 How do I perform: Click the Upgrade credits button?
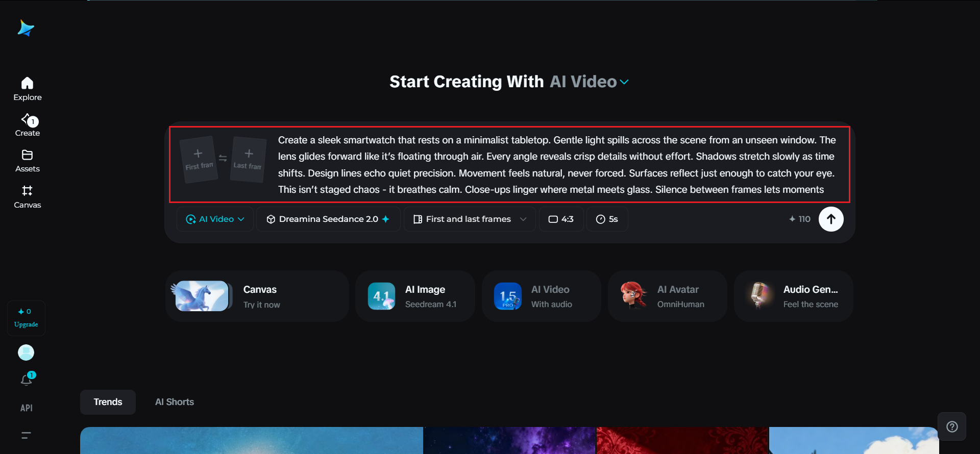(26, 318)
